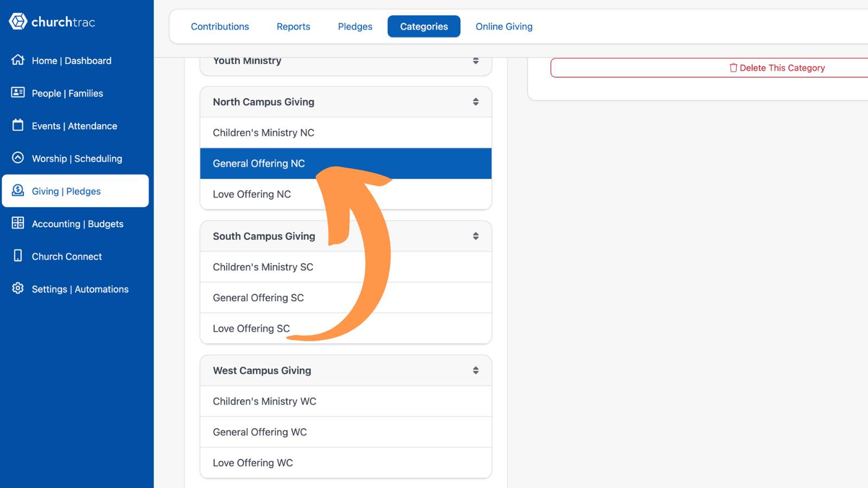Select the General Offering NC category
The width and height of the screenshot is (868, 488).
[346, 164]
